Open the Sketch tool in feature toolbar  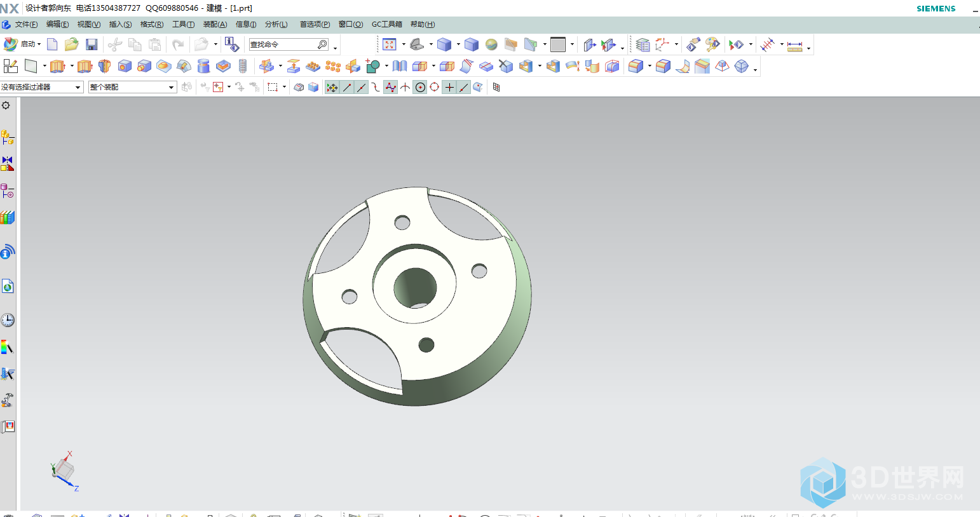pyautogui.click(x=10, y=67)
